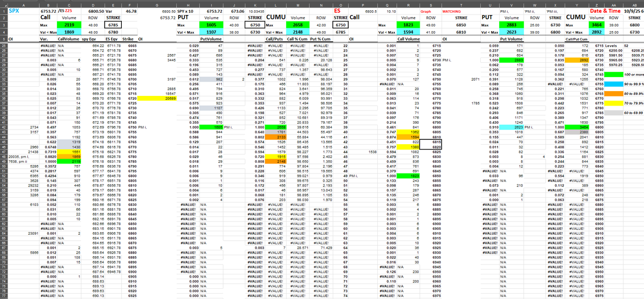Select the green CUMU Max 2658 in row 3
This screenshot has width=644, height=299.
[297, 25]
